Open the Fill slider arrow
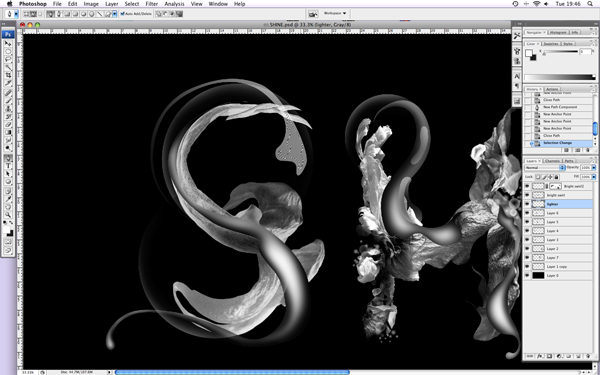Viewport: 600px width, 375px height. click(594, 177)
